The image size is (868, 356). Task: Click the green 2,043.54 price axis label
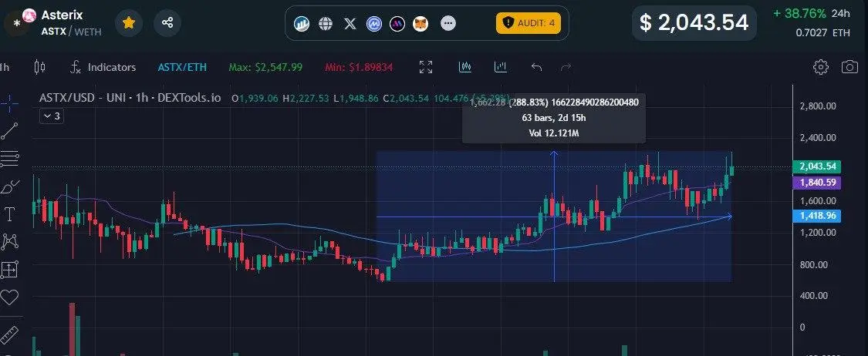[x=817, y=166]
